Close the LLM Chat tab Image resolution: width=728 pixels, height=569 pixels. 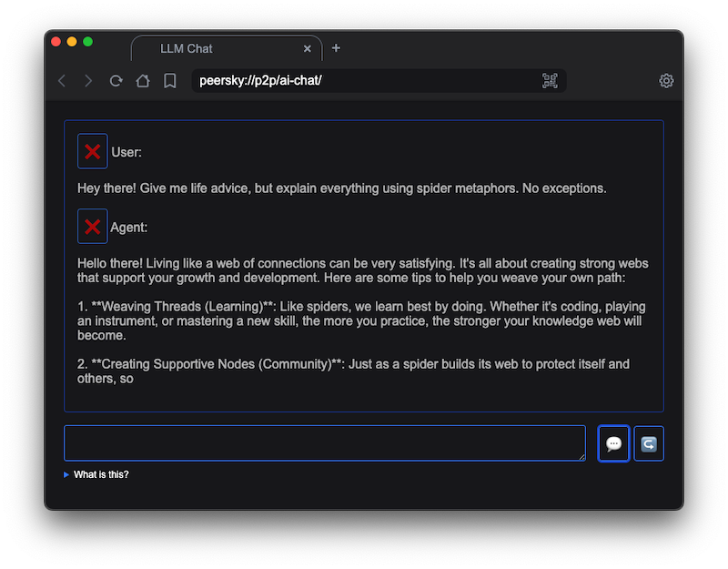click(x=307, y=49)
